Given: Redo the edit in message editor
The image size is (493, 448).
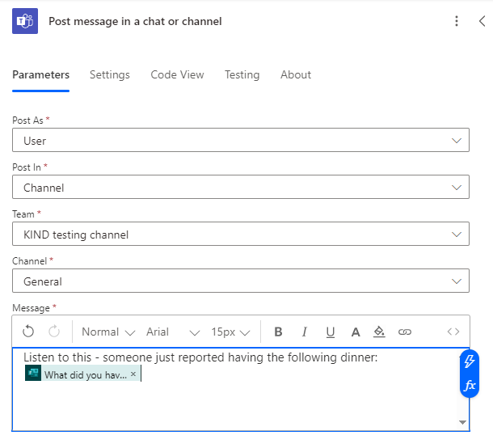Looking at the screenshot, I should pyautogui.click(x=54, y=332).
